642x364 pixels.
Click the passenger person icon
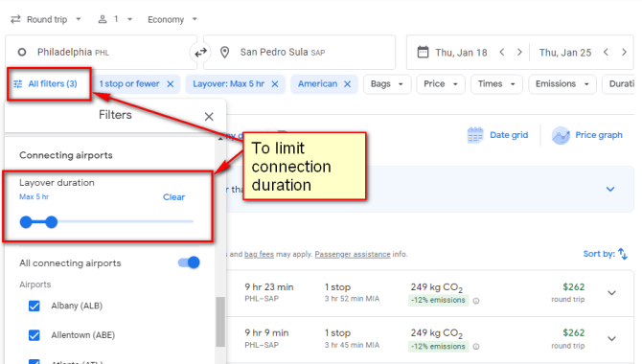point(103,19)
